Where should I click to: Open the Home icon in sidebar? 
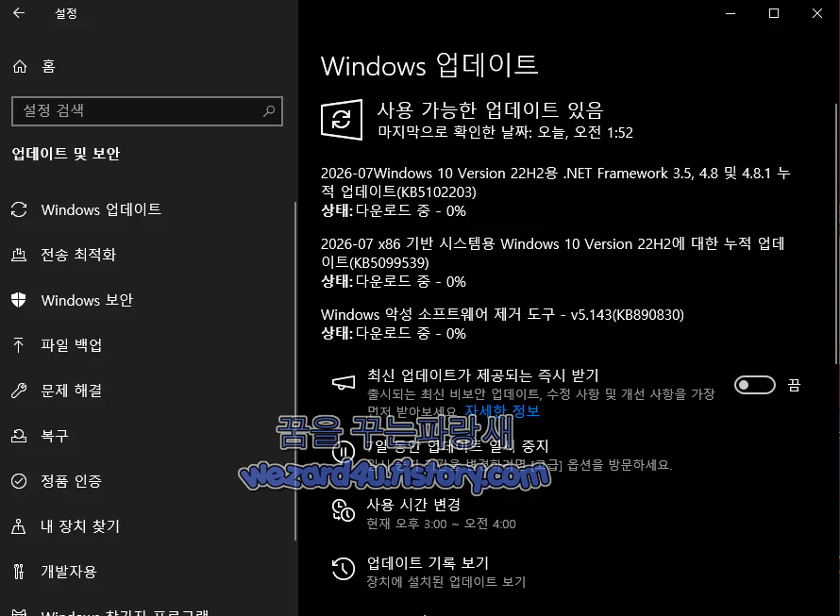pyautogui.click(x=19, y=66)
